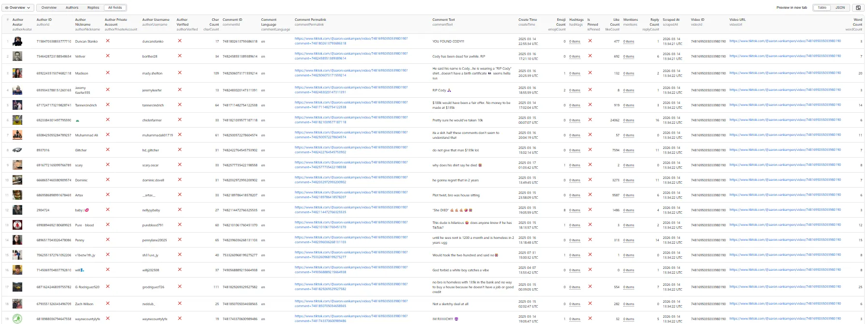The height and width of the screenshot is (324, 868).
Task: Switch output view to JSON
Action: point(840,8)
